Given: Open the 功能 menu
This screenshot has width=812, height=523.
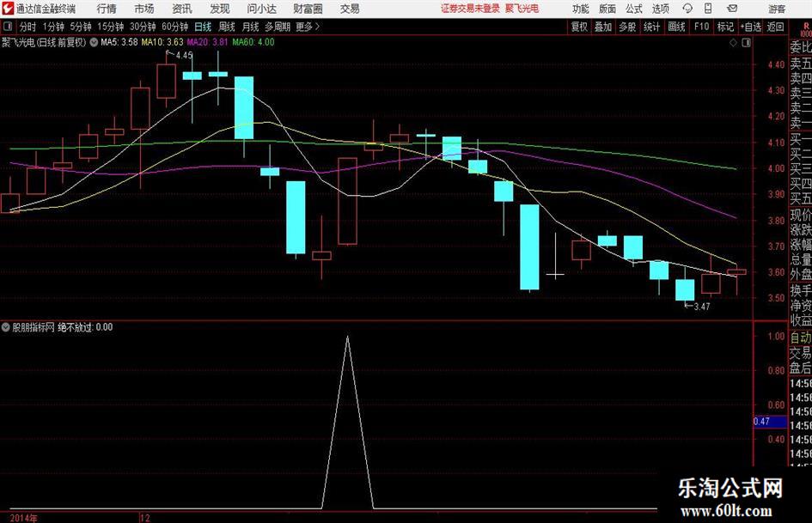Looking at the screenshot, I should [581, 9].
